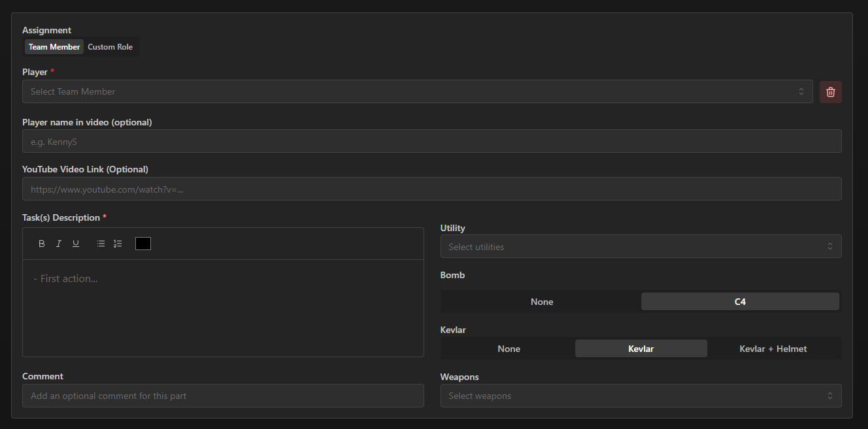Open the Select utilities dropdown
868x429 pixels.
coord(641,246)
